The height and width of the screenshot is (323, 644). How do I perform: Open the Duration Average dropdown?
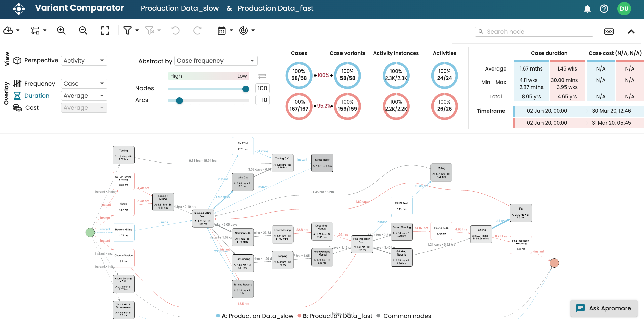click(x=84, y=96)
